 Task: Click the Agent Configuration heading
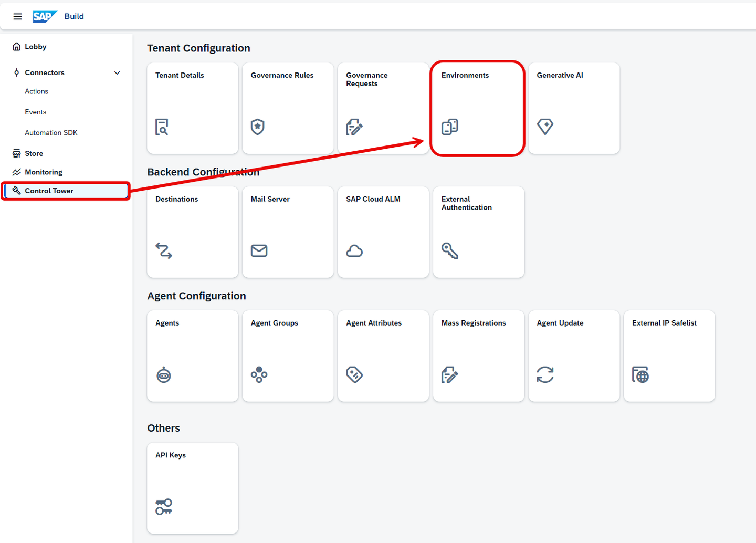pyautogui.click(x=196, y=296)
